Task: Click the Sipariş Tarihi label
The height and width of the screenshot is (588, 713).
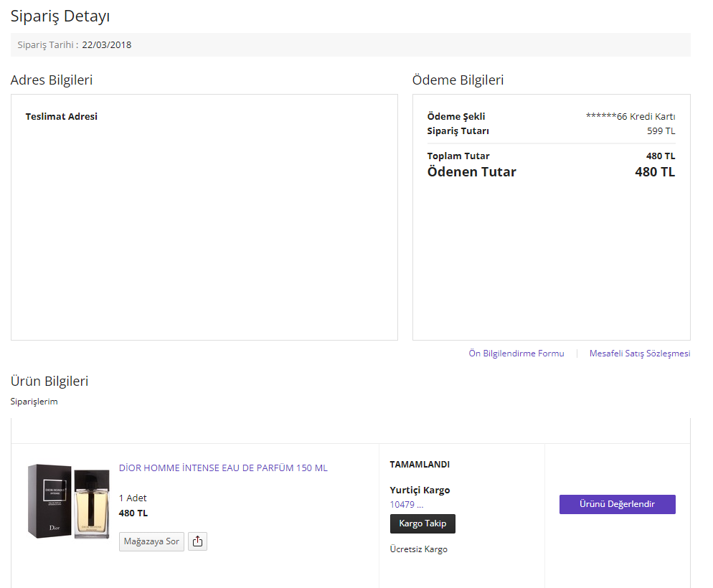Action: (48, 44)
